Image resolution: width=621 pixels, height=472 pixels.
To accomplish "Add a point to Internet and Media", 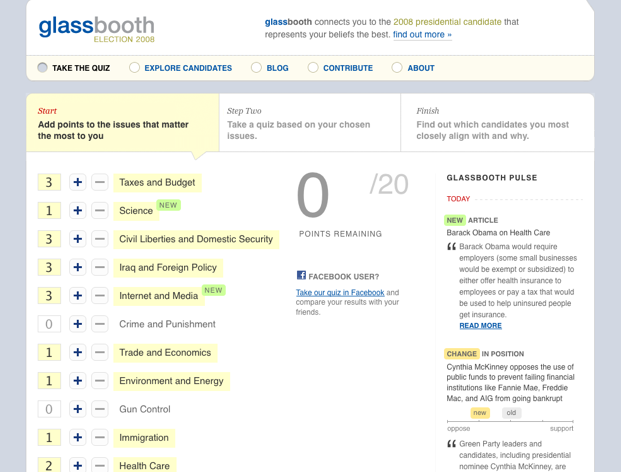I will [78, 295].
